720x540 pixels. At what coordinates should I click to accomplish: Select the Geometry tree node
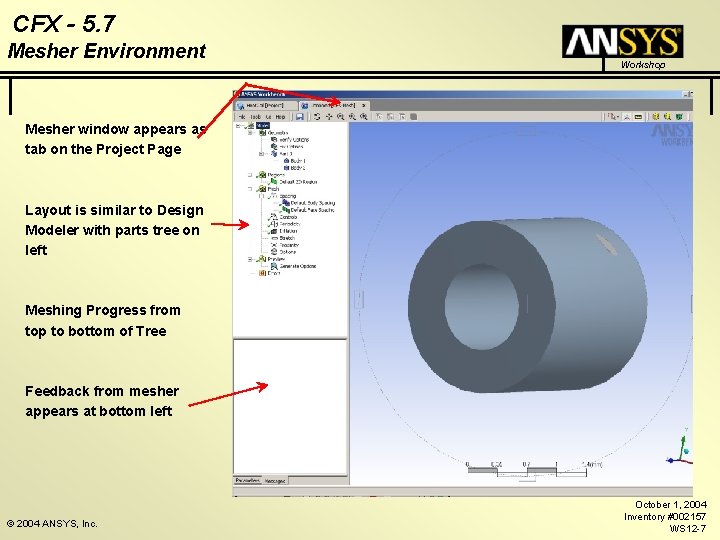pos(278,133)
